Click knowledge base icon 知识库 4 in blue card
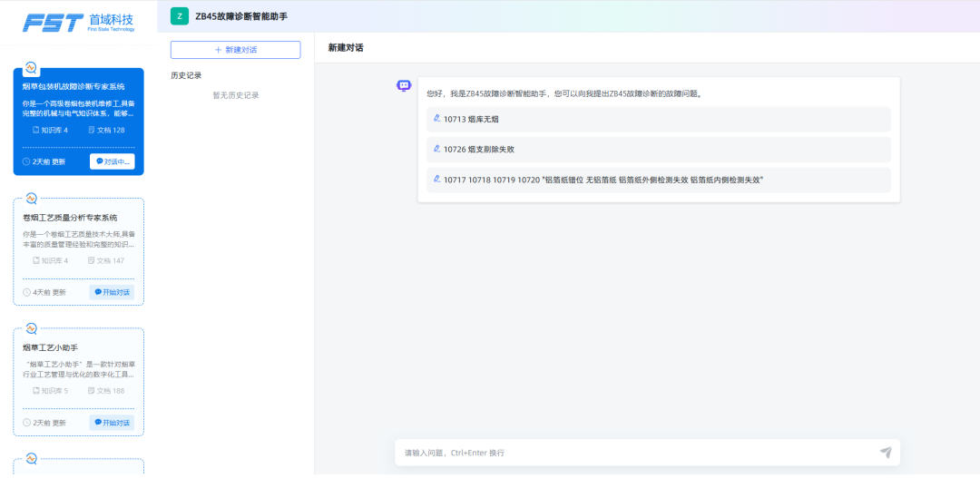This screenshot has height=478, width=980. 35,130
